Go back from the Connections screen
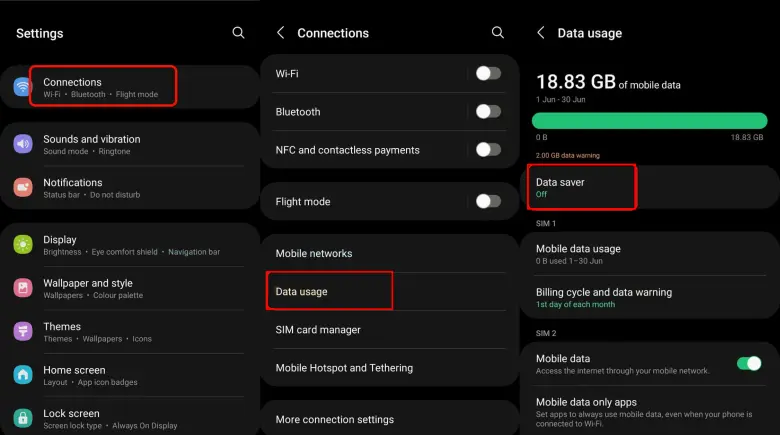780x435 pixels. [281, 33]
